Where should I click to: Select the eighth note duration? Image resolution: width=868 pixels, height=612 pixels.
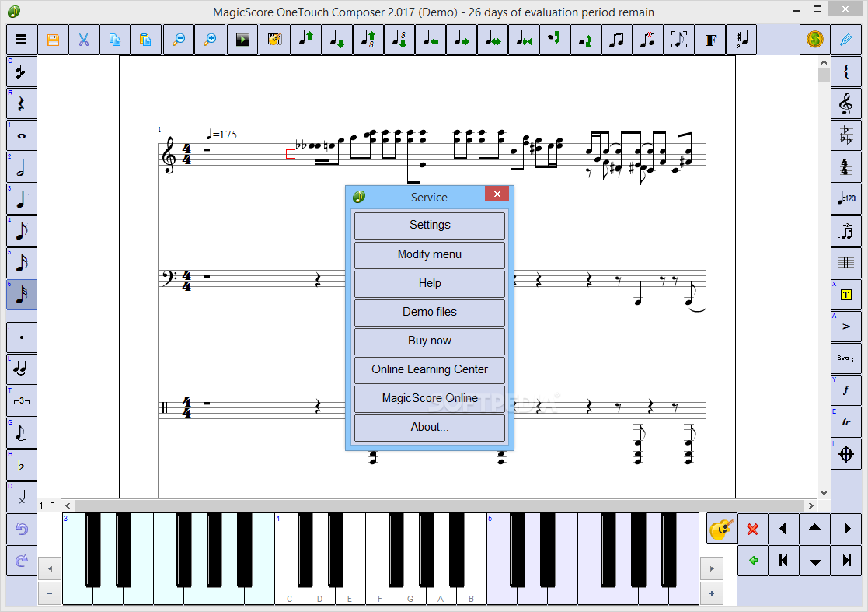(x=22, y=231)
